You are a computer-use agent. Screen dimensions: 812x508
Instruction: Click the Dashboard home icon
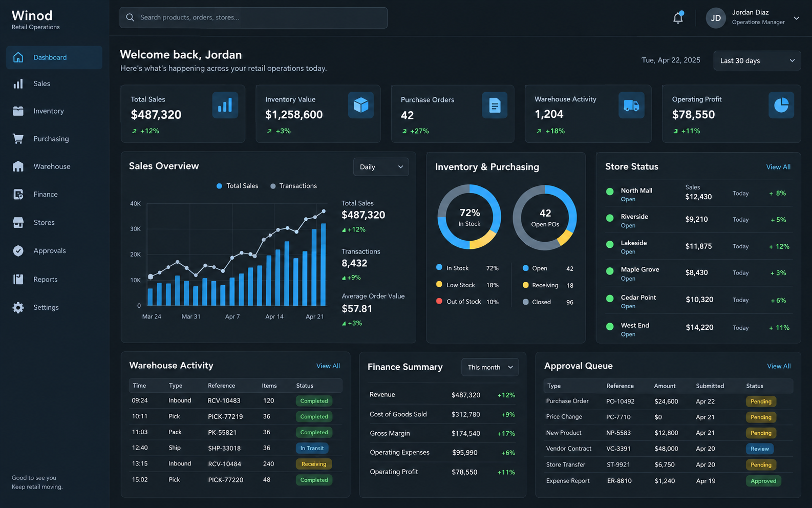tap(18, 57)
